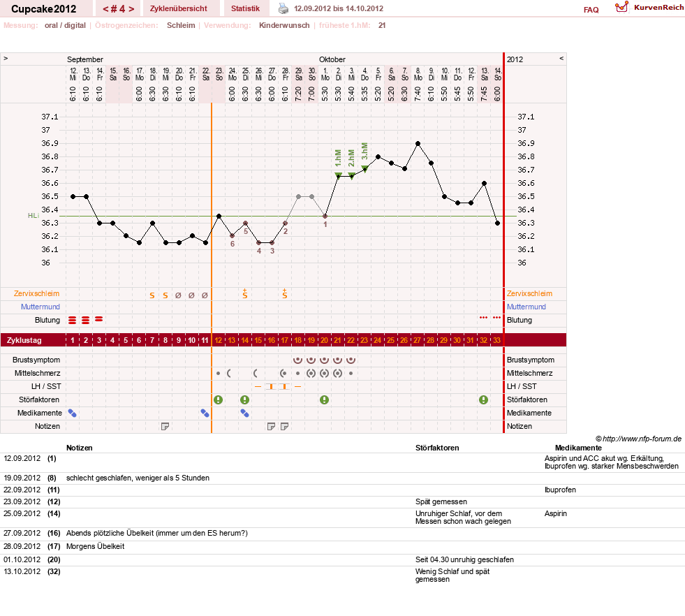Click the Störfaktoren warning icon on day 32
The image size is (685, 616).
(x=483, y=399)
